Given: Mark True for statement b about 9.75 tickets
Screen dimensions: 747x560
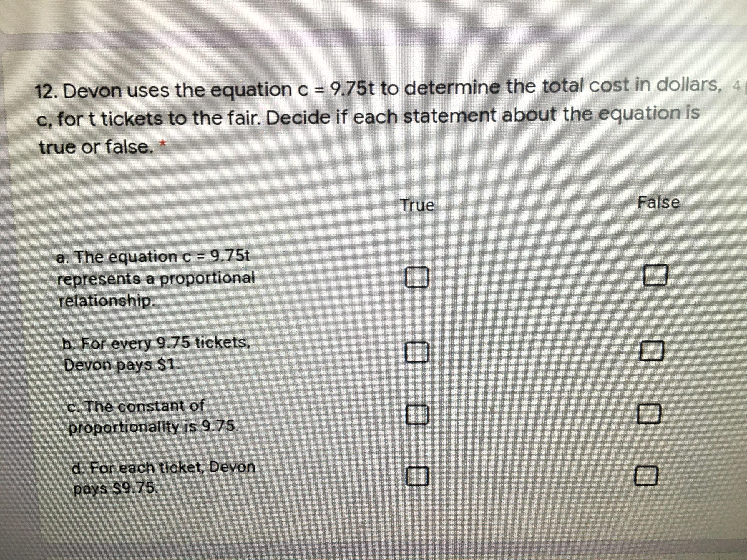Looking at the screenshot, I should pos(417,352).
